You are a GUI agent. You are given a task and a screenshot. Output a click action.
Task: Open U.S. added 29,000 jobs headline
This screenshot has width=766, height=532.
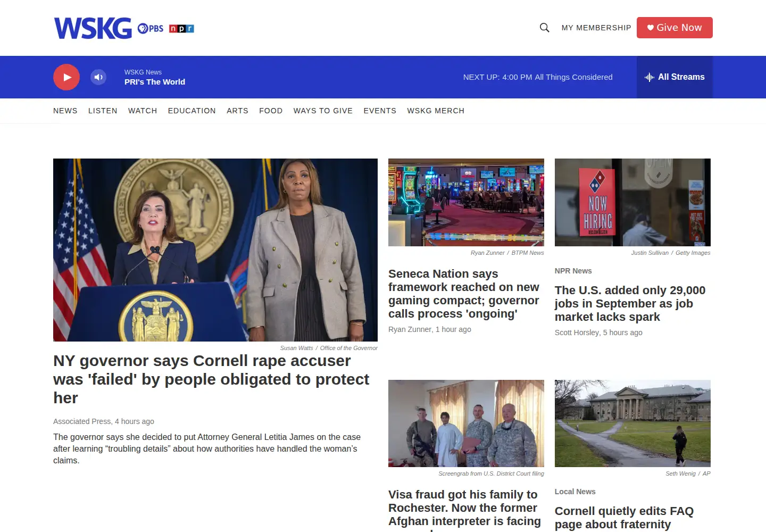point(630,304)
